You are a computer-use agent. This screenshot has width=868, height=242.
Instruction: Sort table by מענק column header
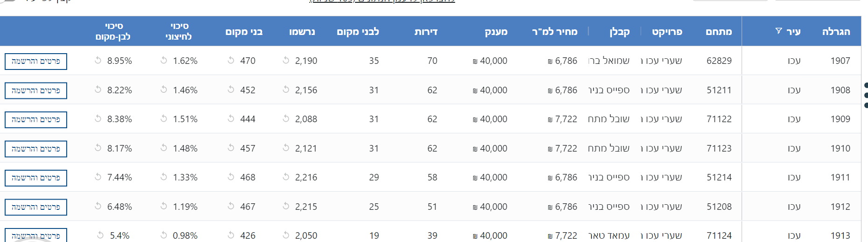[496, 32]
